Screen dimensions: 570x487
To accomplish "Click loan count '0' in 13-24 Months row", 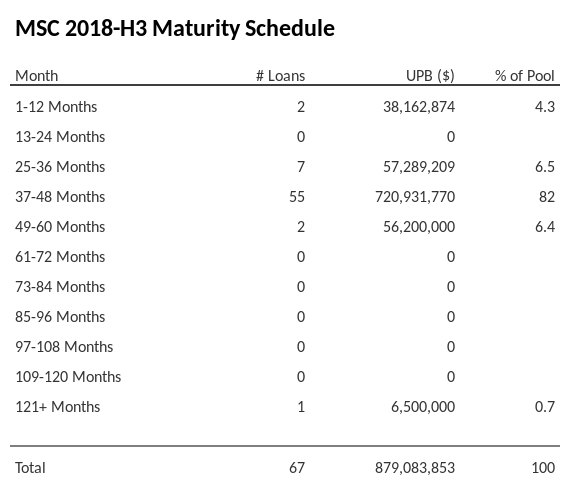I will pyautogui.click(x=301, y=137).
